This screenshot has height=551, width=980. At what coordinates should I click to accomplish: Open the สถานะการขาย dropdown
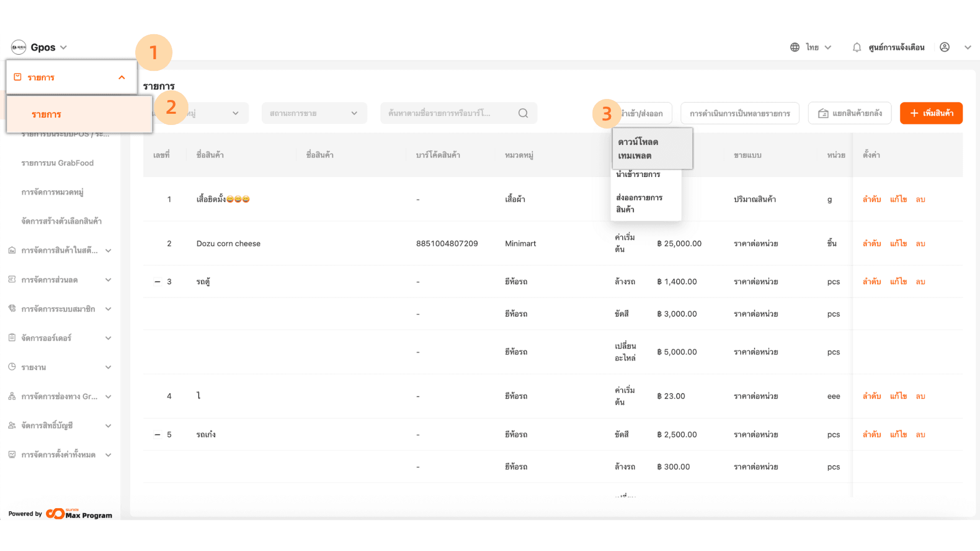click(x=314, y=113)
